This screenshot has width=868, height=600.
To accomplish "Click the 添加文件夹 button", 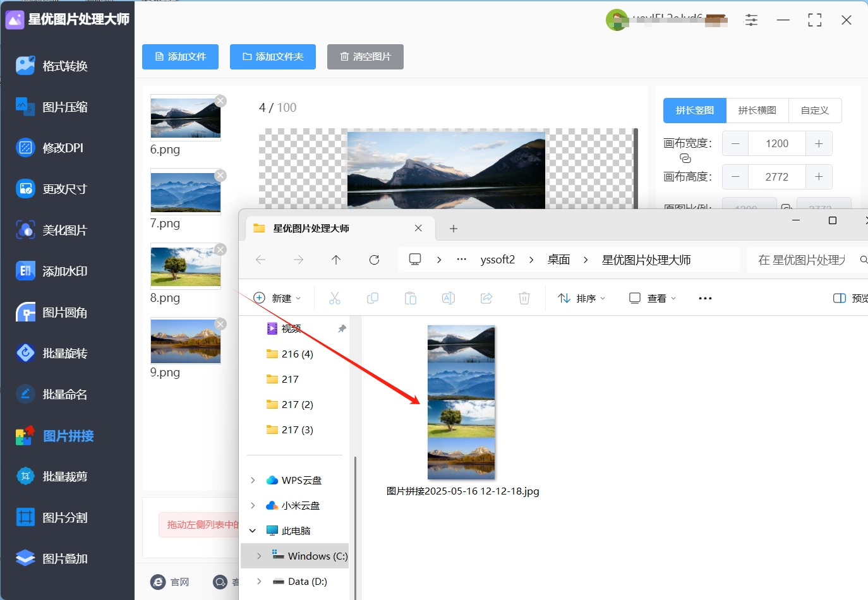I will (273, 57).
